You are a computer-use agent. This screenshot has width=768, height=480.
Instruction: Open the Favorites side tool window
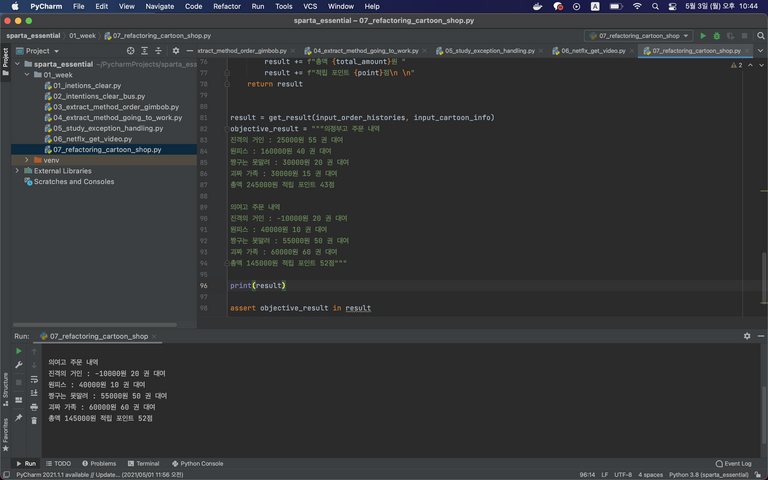5,434
